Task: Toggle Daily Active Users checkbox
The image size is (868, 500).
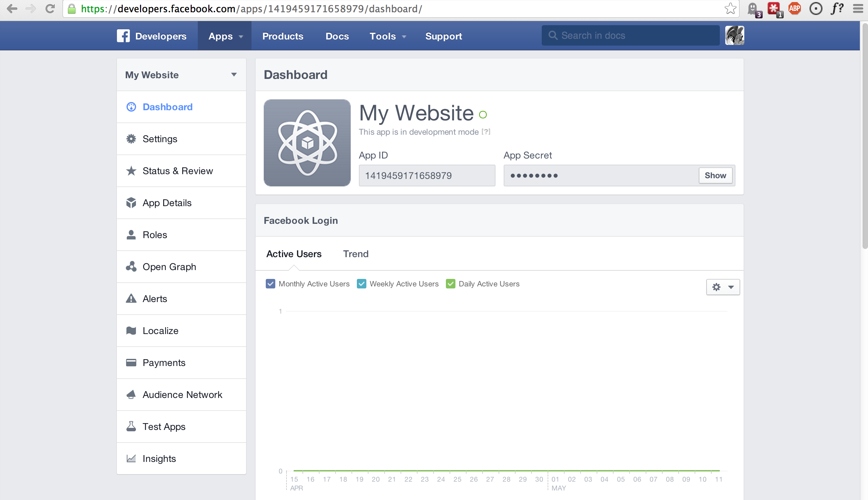Action: click(450, 283)
